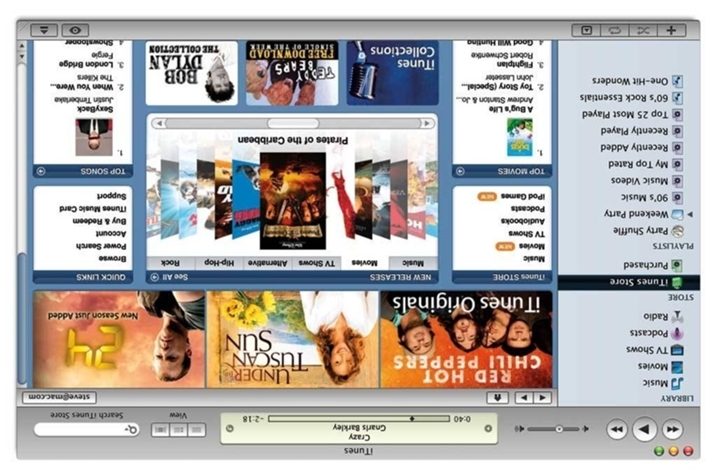The image size is (716, 473).
Task: Toggle Shuffle playback mode
Action: (643, 31)
